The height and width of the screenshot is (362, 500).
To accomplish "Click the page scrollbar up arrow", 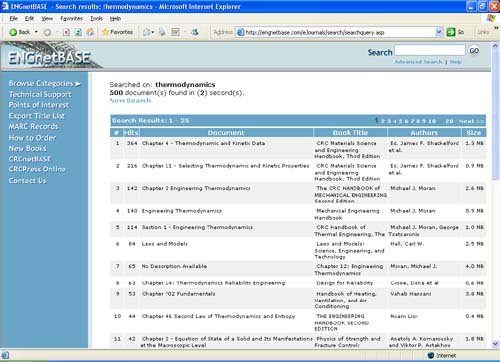I will click(495, 45).
